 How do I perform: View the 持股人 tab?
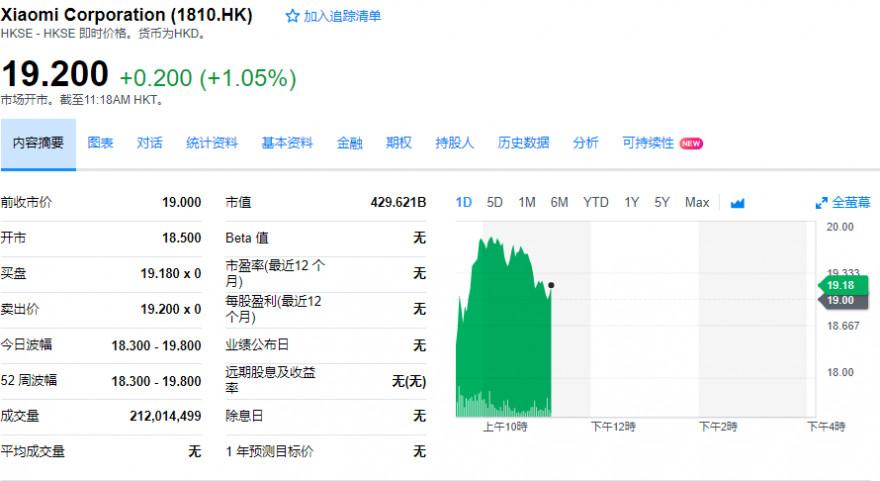tap(454, 143)
